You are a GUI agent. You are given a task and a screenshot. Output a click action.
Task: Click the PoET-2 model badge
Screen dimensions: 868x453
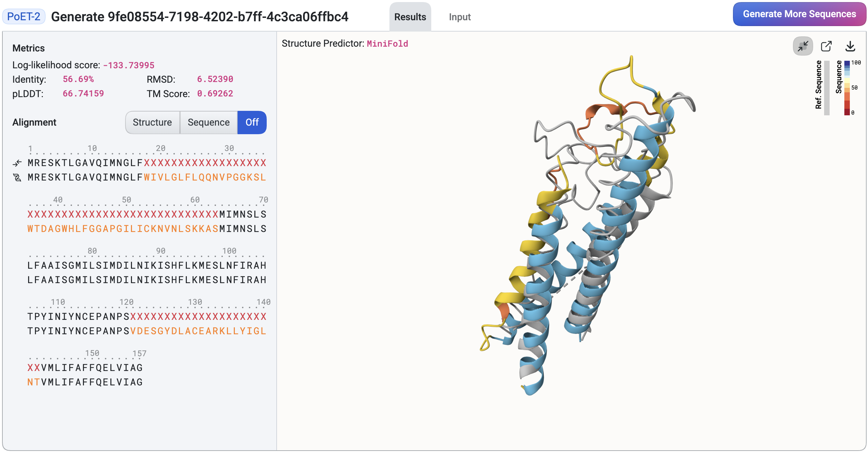coord(23,16)
